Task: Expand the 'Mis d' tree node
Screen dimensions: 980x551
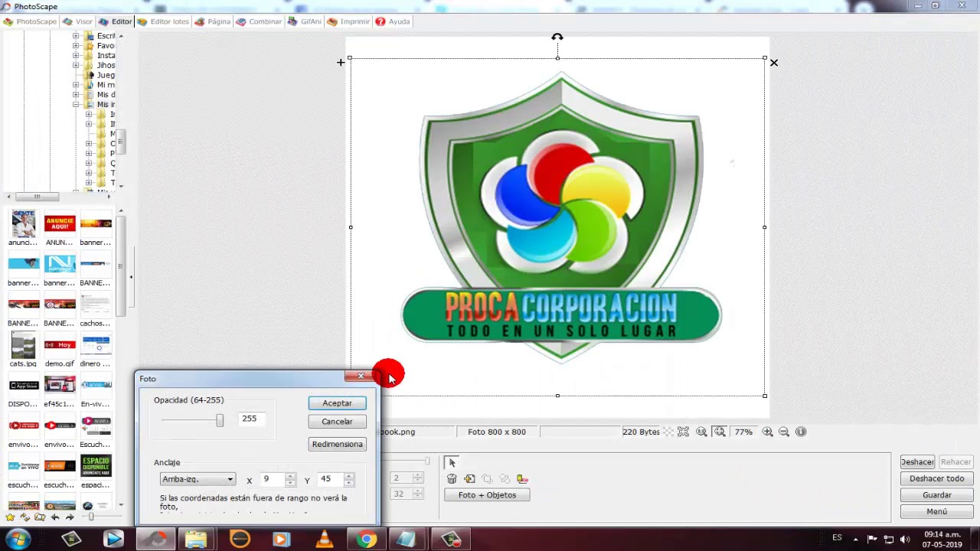Action: tap(76, 95)
